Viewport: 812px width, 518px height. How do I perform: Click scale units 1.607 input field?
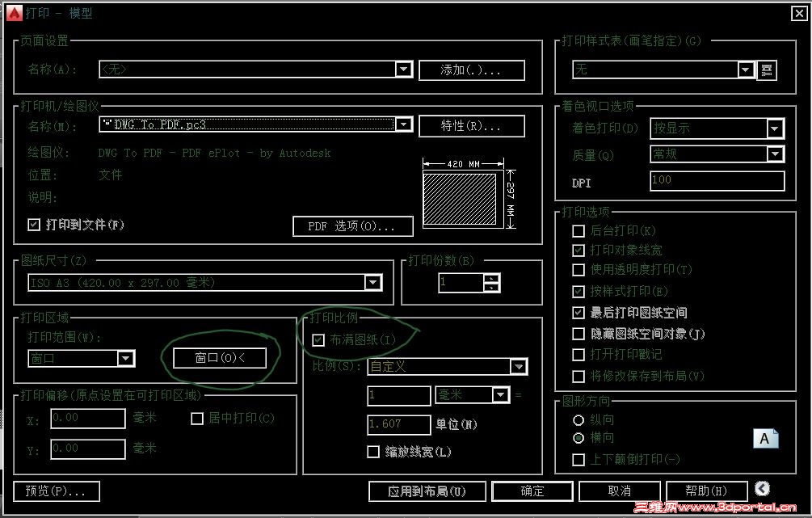pyautogui.click(x=399, y=425)
